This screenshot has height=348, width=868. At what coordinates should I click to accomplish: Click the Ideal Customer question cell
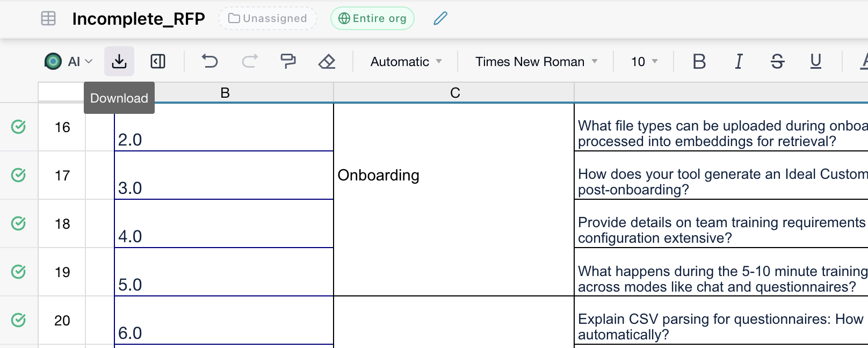tap(721, 176)
